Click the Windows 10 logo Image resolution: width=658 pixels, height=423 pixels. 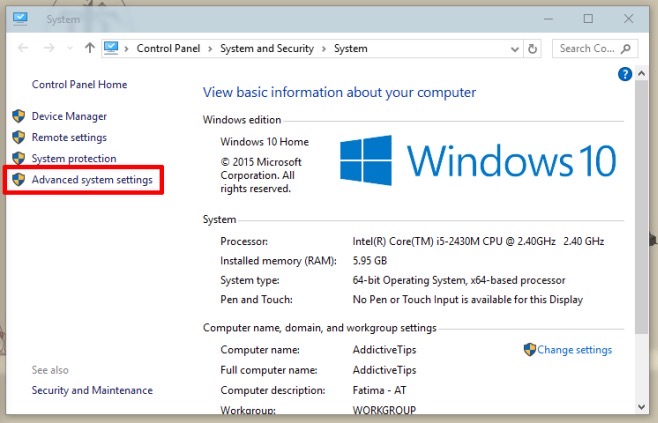tap(478, 160)
